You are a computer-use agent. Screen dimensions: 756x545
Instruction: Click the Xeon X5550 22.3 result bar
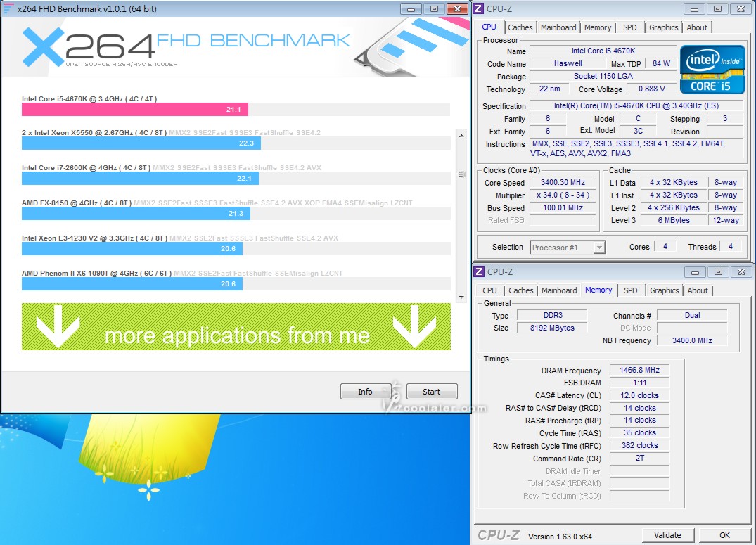click(141, 143)
